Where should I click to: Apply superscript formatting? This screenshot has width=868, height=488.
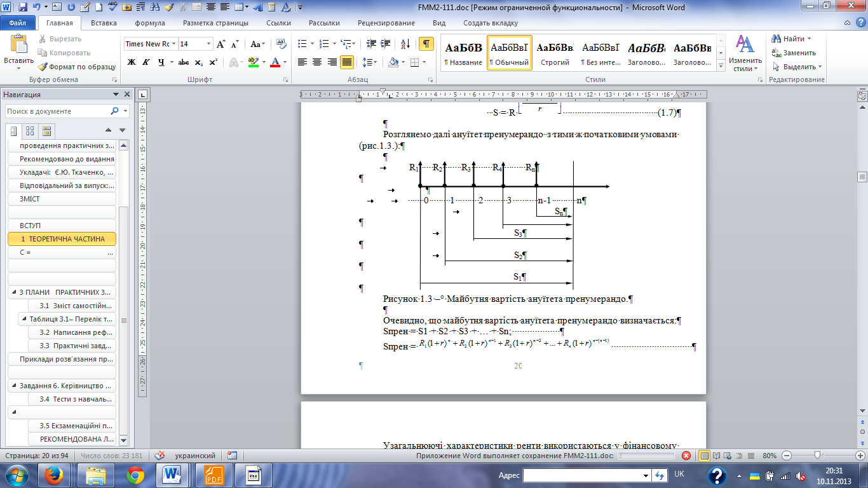click(x=213, y=62)
